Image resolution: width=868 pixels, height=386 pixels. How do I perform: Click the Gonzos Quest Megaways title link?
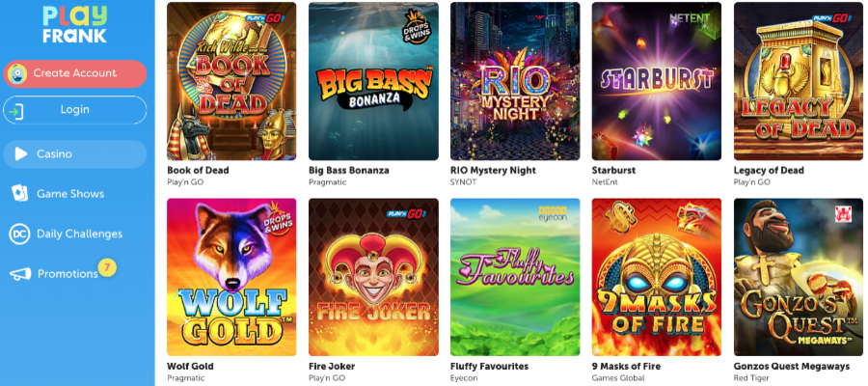pos(791,366)
